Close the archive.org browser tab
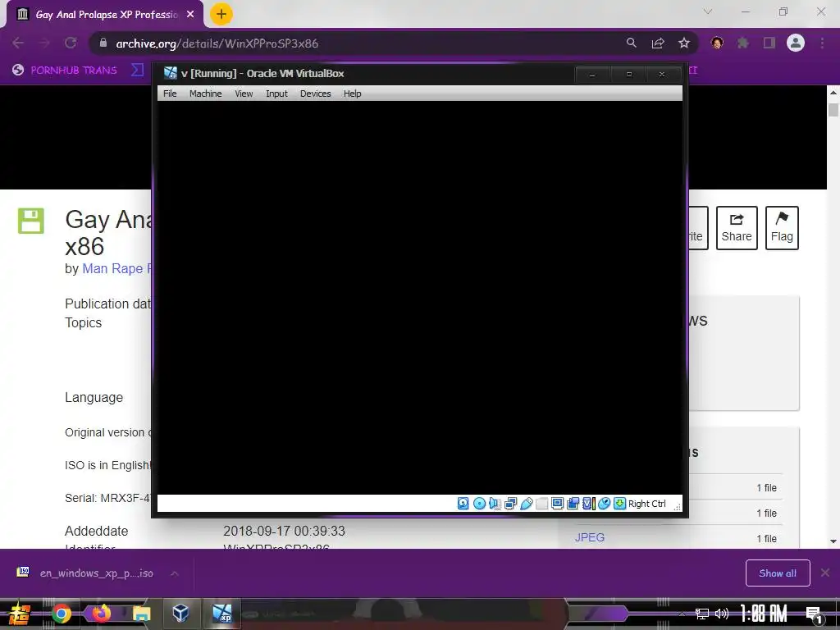Screen dimensions: 840x630 [190, 15]
